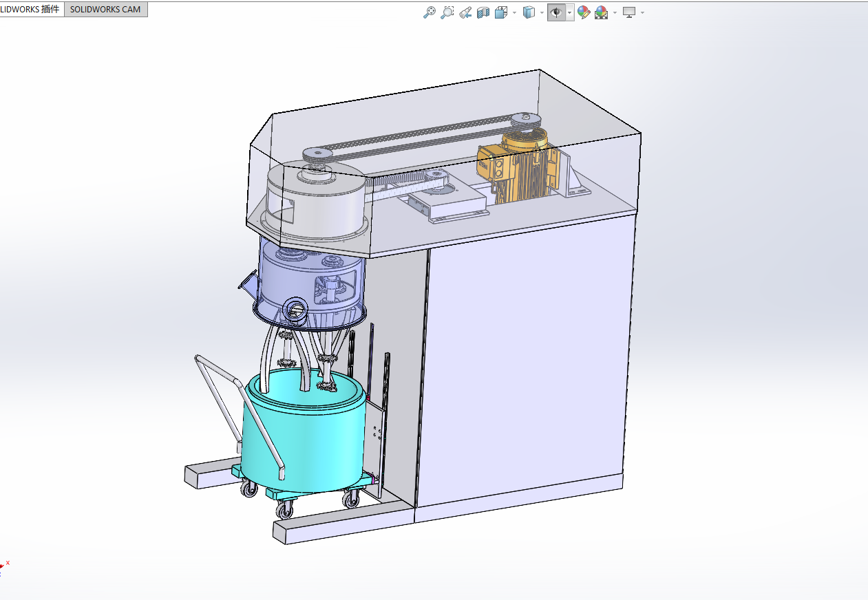Expand the View Settings dropdown arrow
Image resolution: width=868 pixels, height=600 pixels.
(642, 12)
